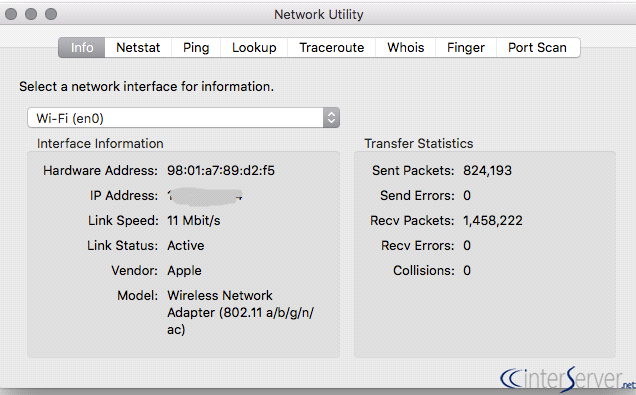Image resolution: width=636 pixels, height=395 pixels.
Task: Click the Recv Errors value 0
Action: coord(467,245)
